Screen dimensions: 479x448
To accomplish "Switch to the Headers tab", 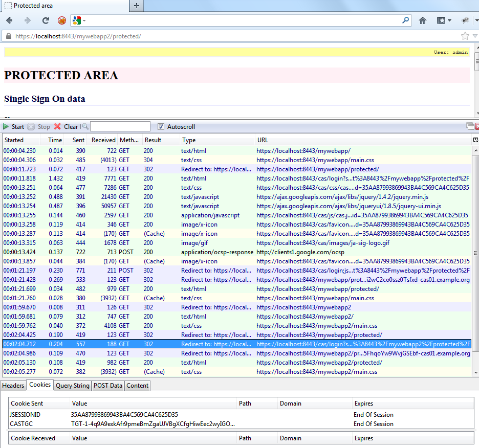I will click(13, 386).
